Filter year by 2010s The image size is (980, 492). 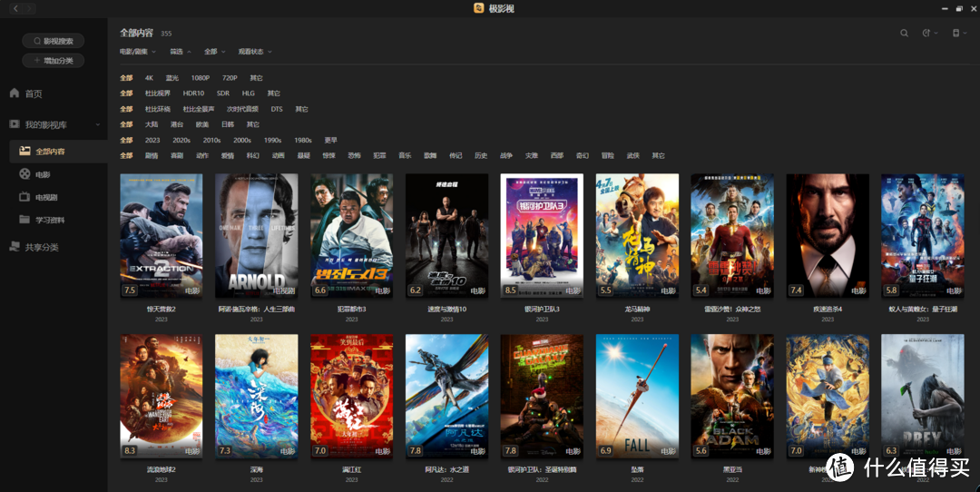click(211, 140)
